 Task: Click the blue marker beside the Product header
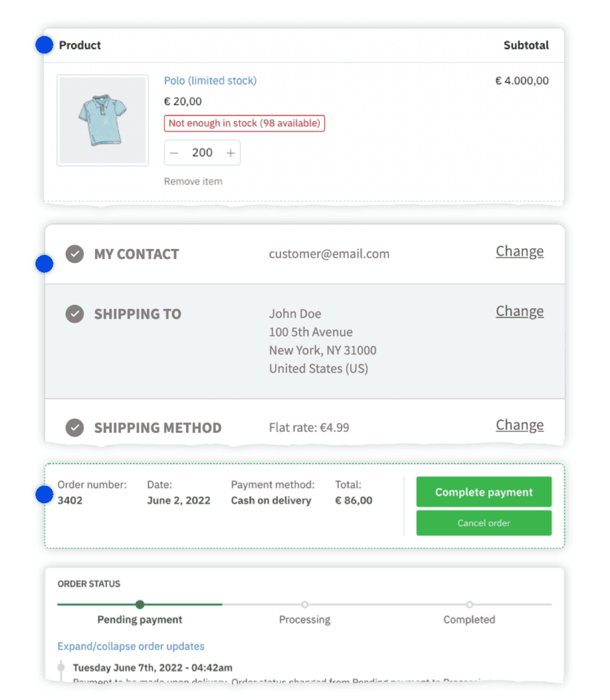(44, 44)
